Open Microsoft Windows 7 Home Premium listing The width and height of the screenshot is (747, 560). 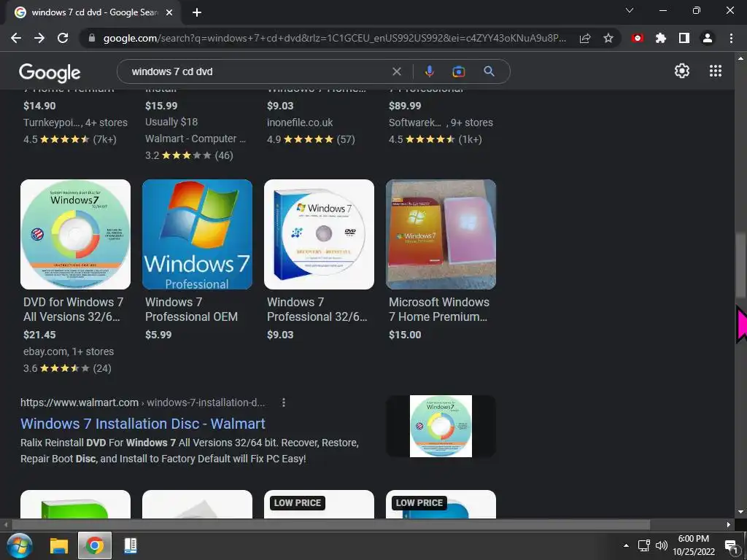[x=438, y=309]
